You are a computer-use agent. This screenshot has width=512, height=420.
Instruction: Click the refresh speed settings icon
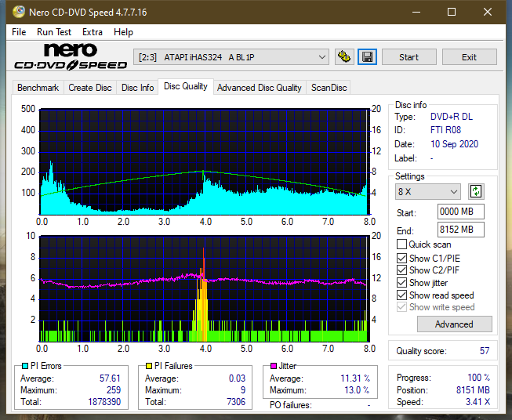click(476, 191)
